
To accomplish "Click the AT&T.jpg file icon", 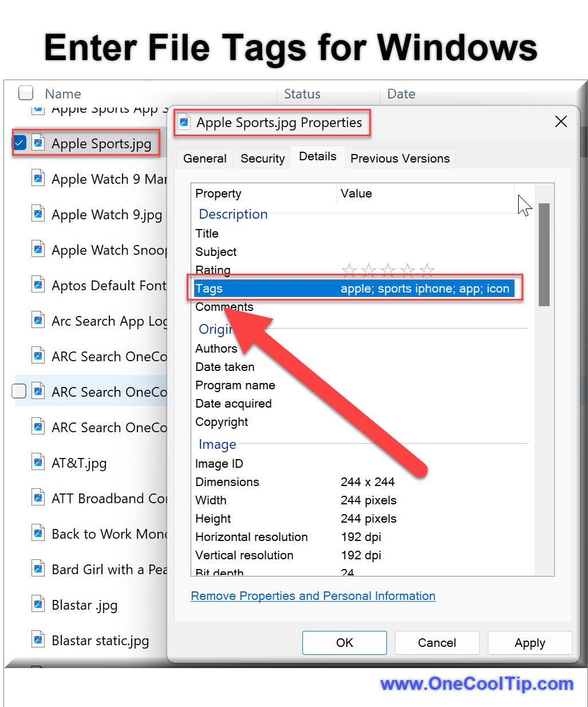I will pyautogui.click(x=38, y=462).
